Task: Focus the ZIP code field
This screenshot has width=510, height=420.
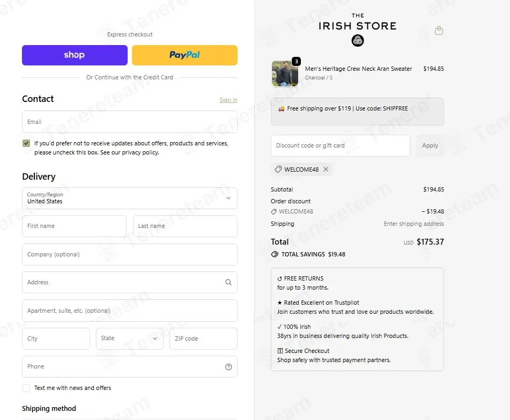Action: coord(203,338)
